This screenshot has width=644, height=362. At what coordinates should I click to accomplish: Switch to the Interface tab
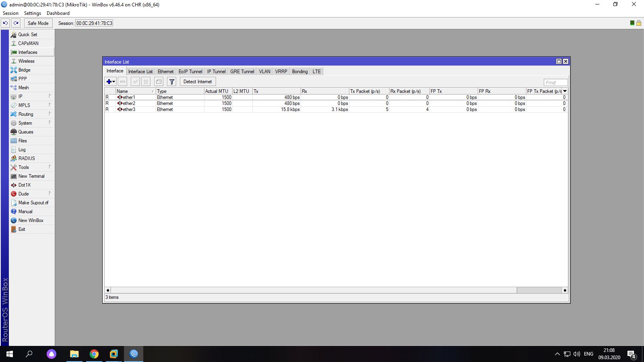[x=115, y=71]
